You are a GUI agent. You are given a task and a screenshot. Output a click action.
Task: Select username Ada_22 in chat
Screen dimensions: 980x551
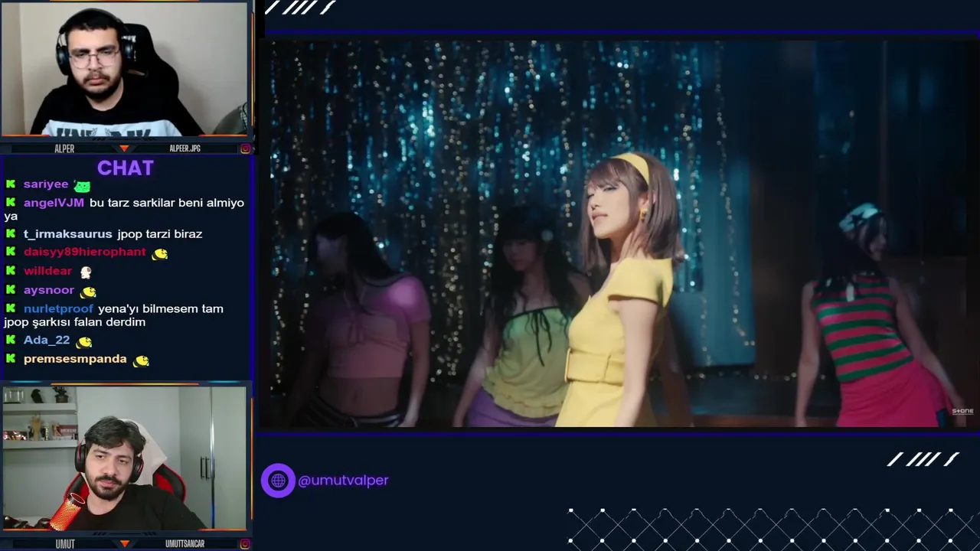click(47, 341)
